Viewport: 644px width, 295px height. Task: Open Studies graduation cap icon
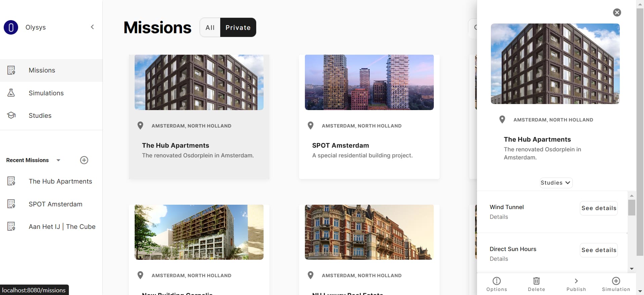coord(11,115)
